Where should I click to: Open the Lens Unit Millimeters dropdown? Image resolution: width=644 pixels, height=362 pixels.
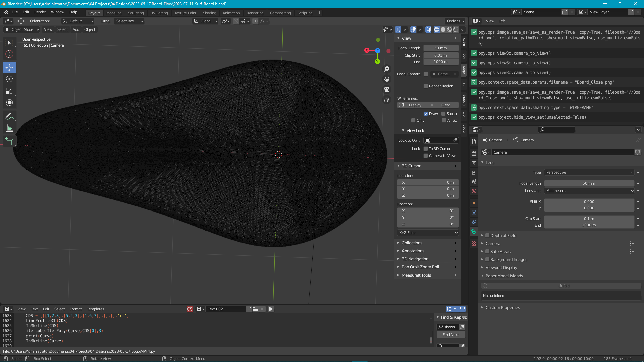pos(589,191)
